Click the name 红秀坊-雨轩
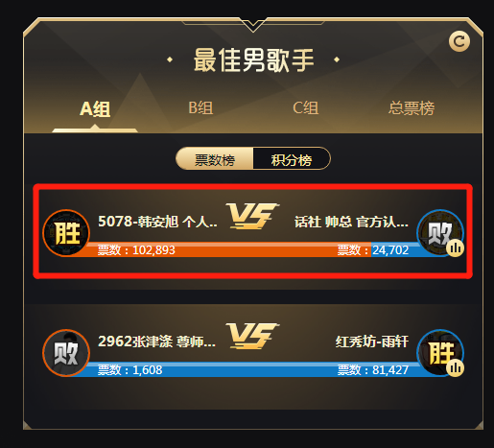 point(372,342)
